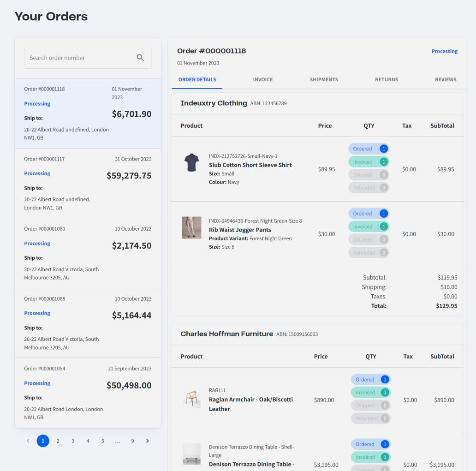Click the Processing status beside Order #000001118 header
Viewport: 476px width, 471px height.
point(445,51)
